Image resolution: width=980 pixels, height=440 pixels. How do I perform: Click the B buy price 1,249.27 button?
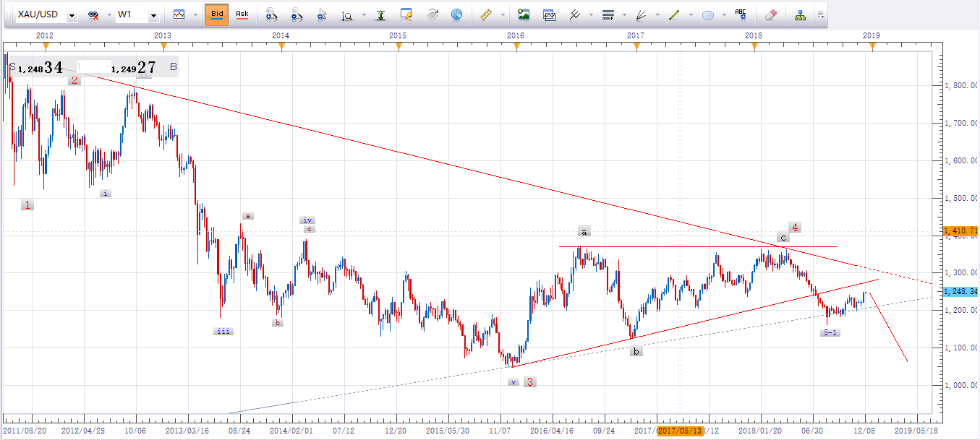(x=145, y=68)
